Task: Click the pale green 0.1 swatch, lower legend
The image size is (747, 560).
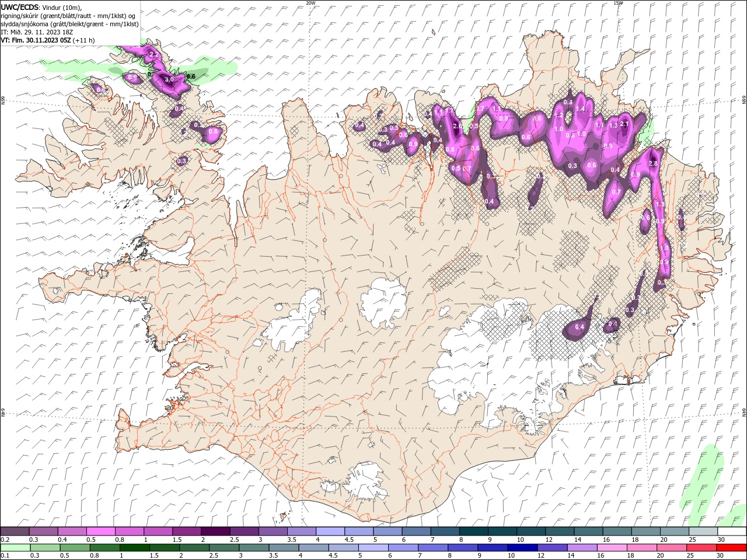Action: click(16, 548)
